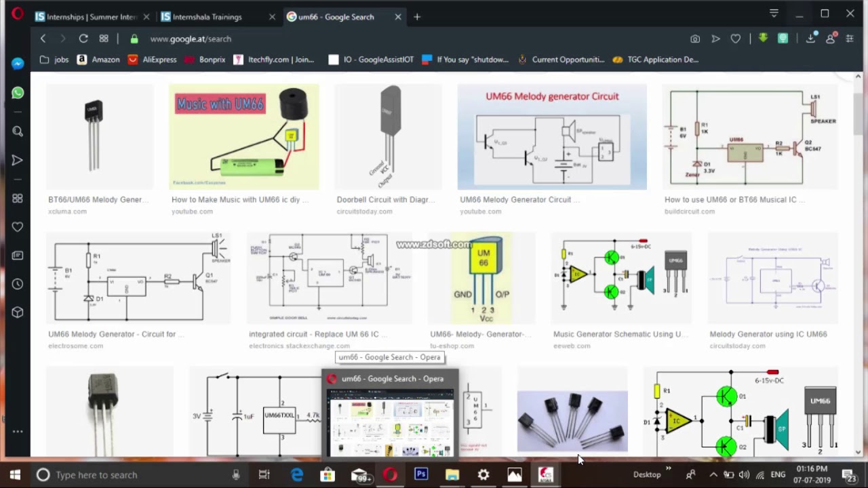Send page to My Flow using the arrow icon

click(x=715, y=39)
